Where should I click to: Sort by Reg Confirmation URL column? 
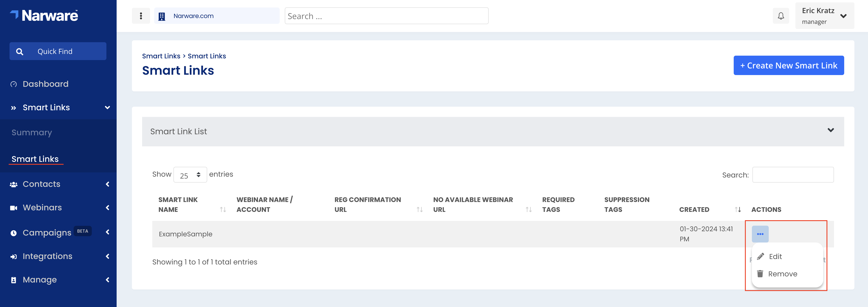(x=420, y=209)
